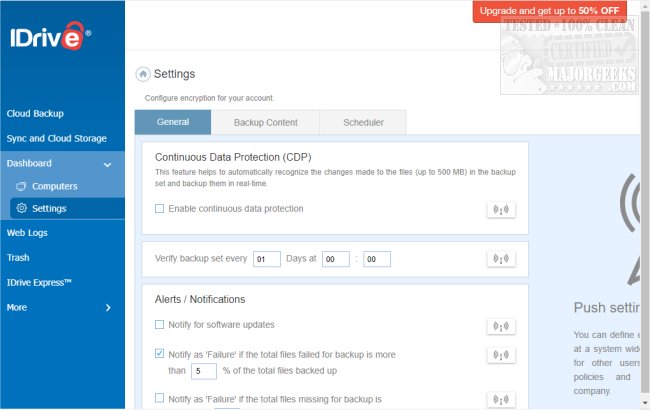The width and height of the screenshot is (650, 410).
Task: Uncheck Notify as Failure for failed files
Action: tap(160, 353)
